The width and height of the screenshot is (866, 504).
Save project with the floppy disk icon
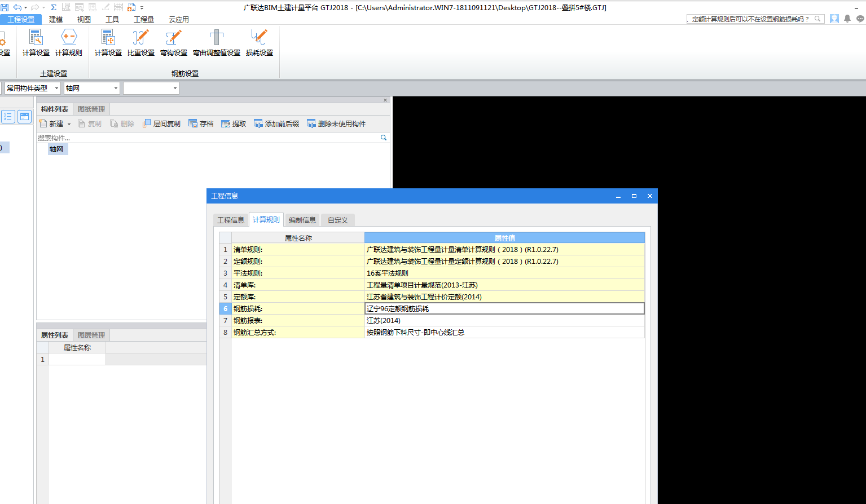coord(5,7)
